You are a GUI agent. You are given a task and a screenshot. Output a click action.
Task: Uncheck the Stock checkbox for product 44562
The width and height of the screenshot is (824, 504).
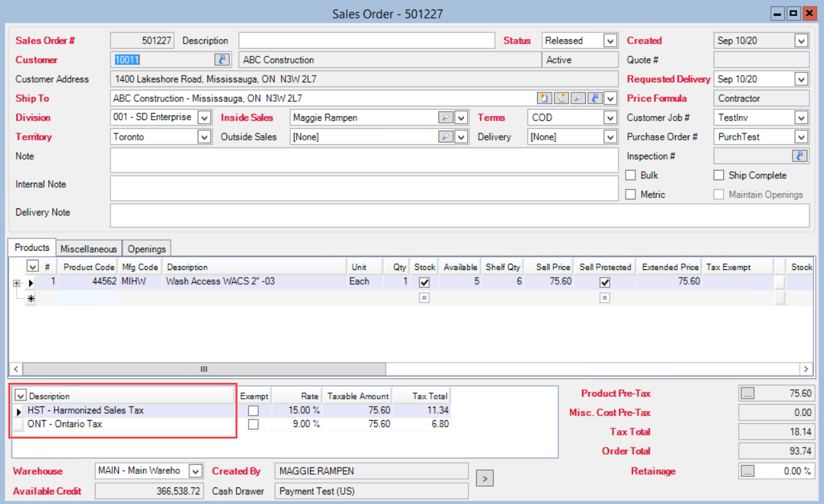click(424, 282)
